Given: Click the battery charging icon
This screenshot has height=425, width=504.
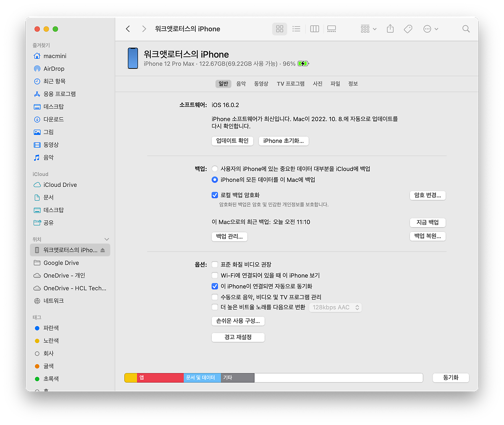Looking at the screenshot, I should pos(303,64).
